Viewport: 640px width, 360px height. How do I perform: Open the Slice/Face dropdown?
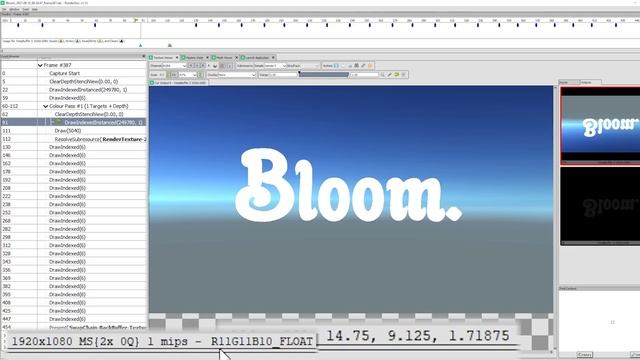click(x=310, y=66)
